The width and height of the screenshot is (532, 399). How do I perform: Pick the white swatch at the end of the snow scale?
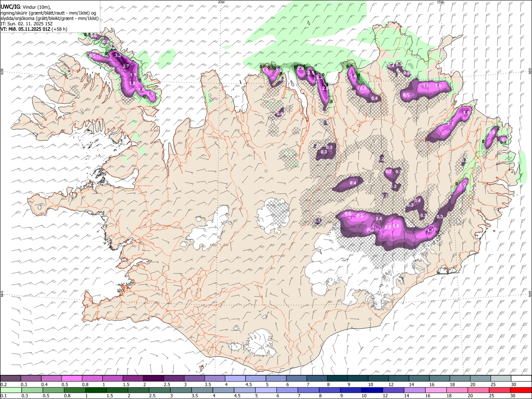[x=521, y=378]
